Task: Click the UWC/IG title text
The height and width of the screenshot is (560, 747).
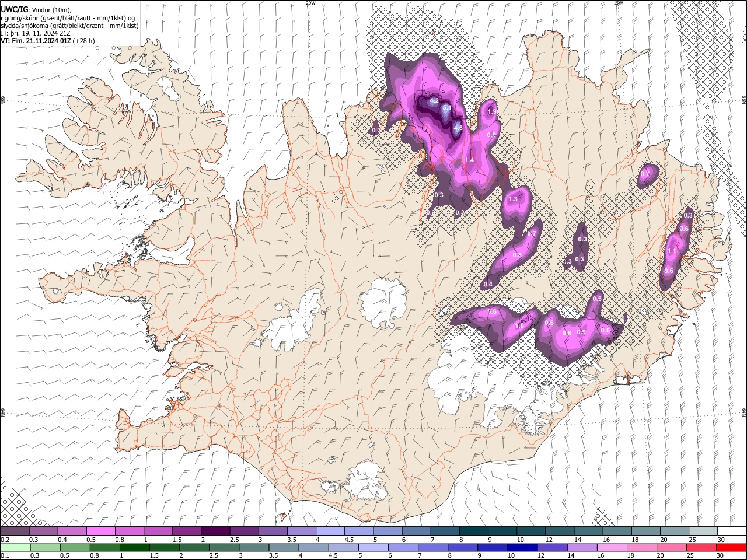Action: [x=13, y=9]
